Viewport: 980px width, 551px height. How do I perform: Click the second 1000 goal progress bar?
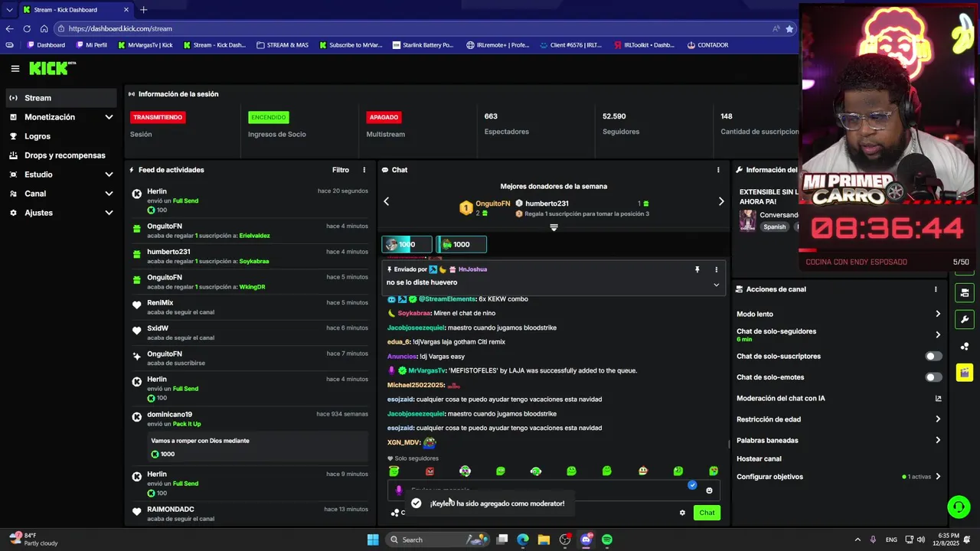(461, 244)
